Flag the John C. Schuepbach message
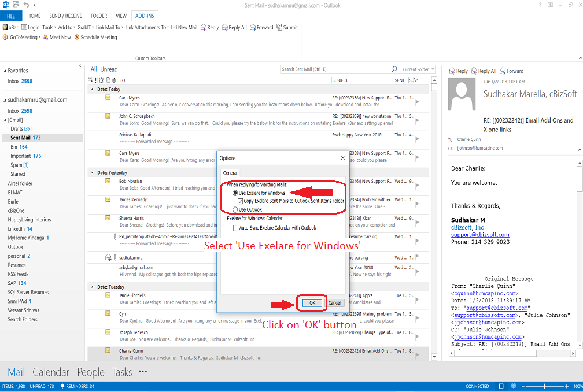 417,121
